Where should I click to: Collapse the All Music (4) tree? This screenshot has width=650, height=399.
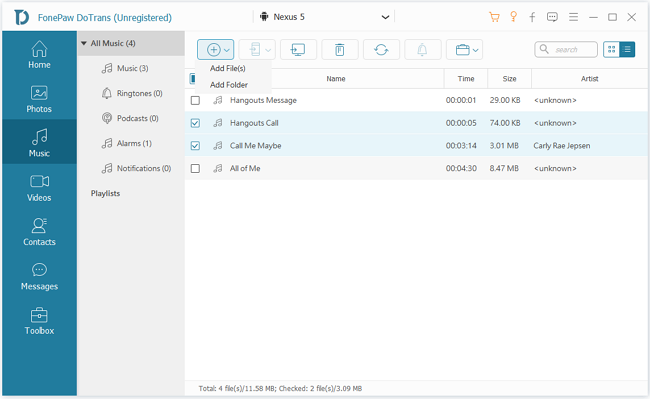(84, 43)
